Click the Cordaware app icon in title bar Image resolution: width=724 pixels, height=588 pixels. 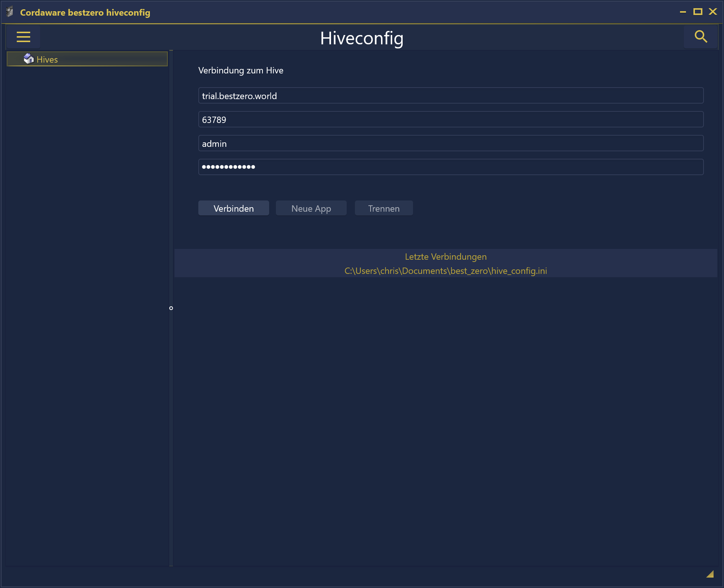click(10, 12)
